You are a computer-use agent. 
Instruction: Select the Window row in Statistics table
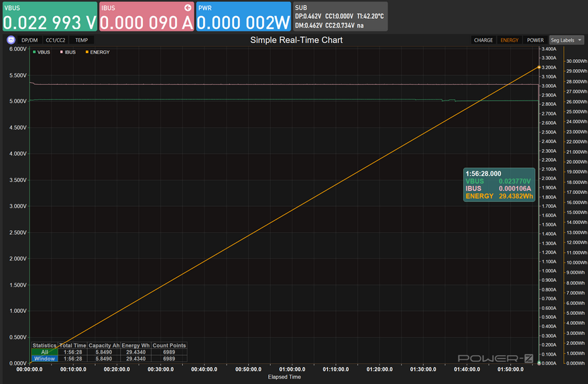click(44, 358)
